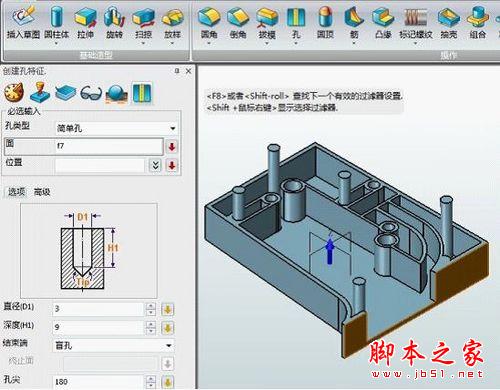The image size is (500, 390).
Task: Switch to the 选项 tab
Action: tap(16, 192)
